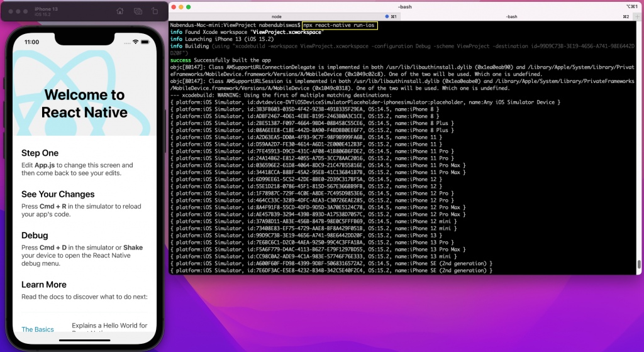Click 'npx react-native run-ios' command text
The width and height of the screenshot is (644, 352).
pyautogui.click(x=339, y=25)
